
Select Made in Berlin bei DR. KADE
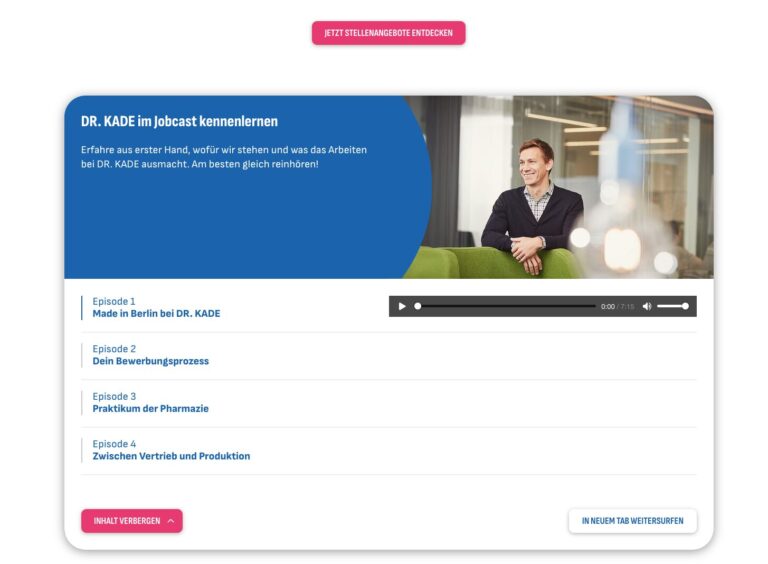click(156, 314)
